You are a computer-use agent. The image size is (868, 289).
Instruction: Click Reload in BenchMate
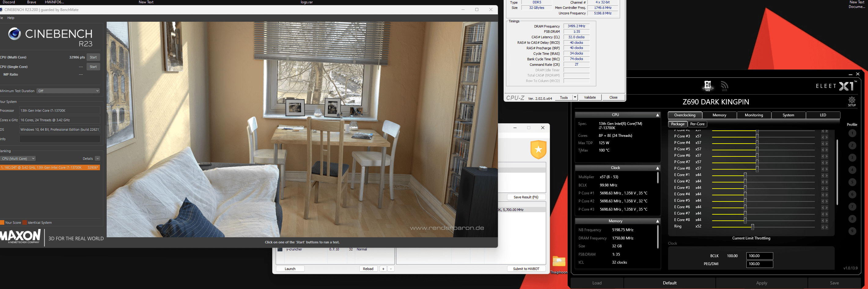(x=368, y=269)
